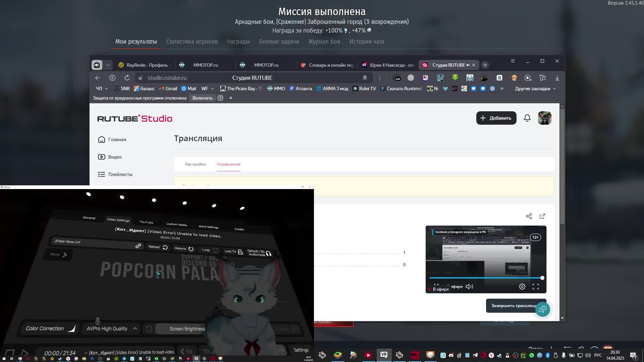Click the bookmark icon in address bar
The height and width of the screenshot is (362, 644).
(x=365, y=78)
